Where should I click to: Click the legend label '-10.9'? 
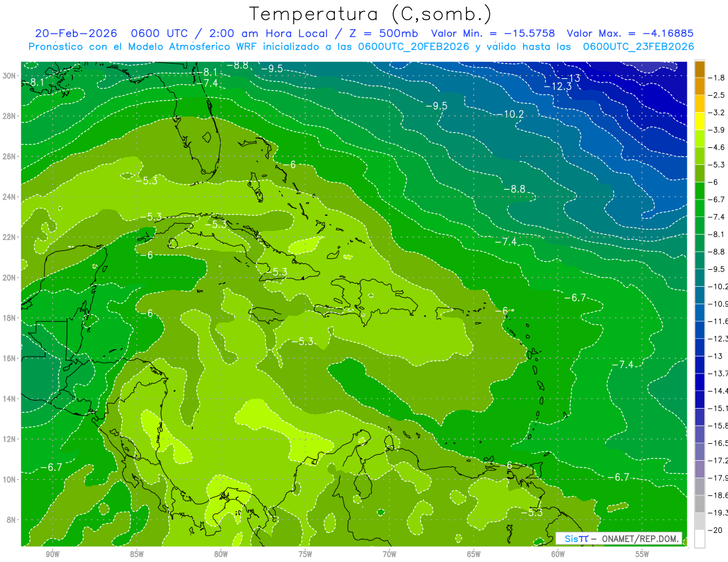718,304
